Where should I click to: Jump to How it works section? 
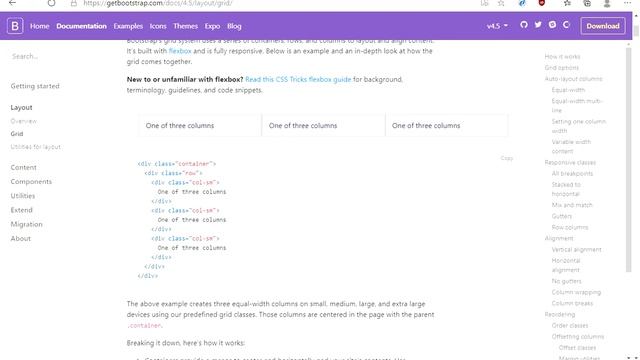(x=562, y=57)
